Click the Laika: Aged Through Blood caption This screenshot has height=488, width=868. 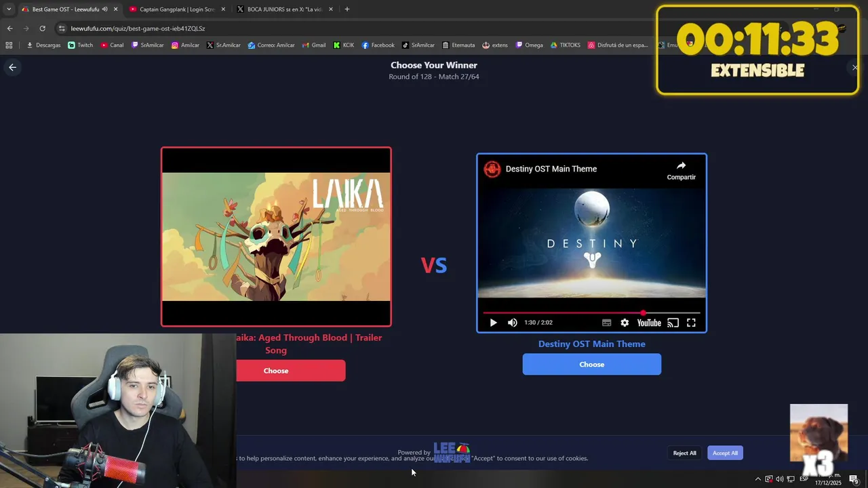[x=309, y=344]
